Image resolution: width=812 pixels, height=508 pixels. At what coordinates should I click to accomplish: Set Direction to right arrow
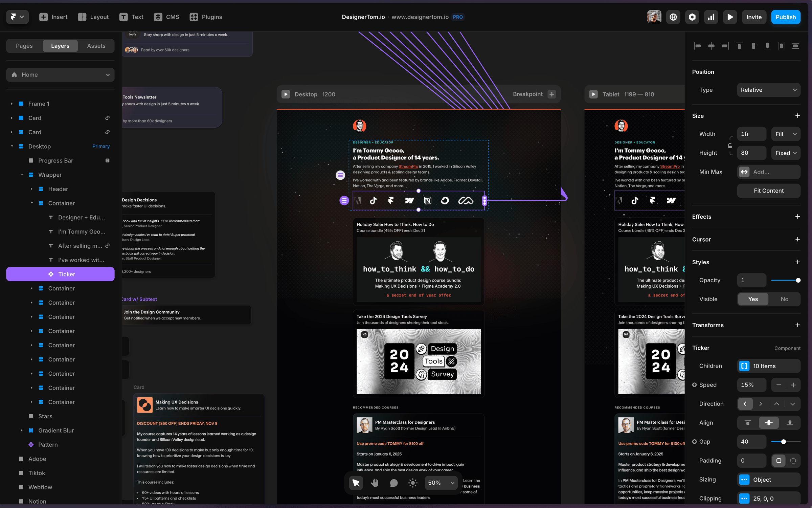[x=761, y=404]
